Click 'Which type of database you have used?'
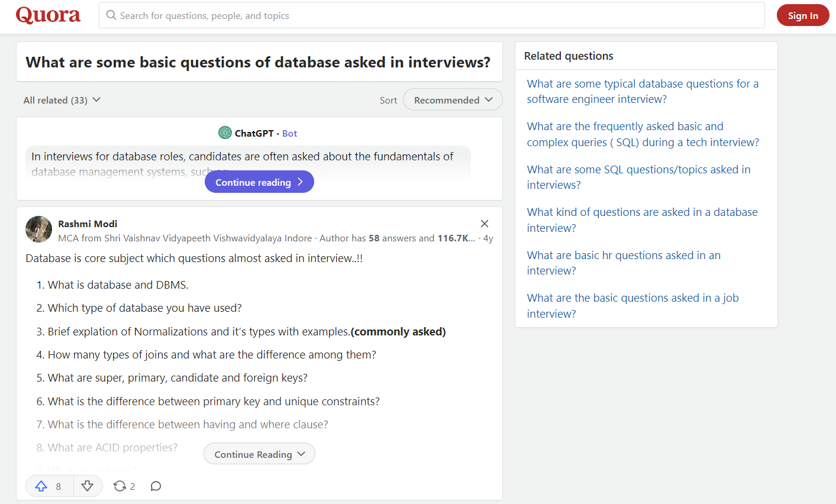Screen dimensions: 836x504 [144, 308]
